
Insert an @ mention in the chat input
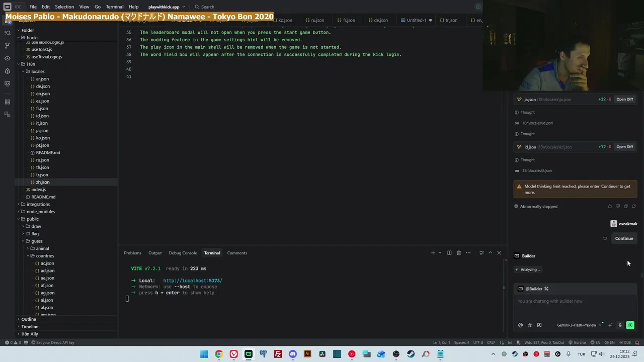coord(520,325)
